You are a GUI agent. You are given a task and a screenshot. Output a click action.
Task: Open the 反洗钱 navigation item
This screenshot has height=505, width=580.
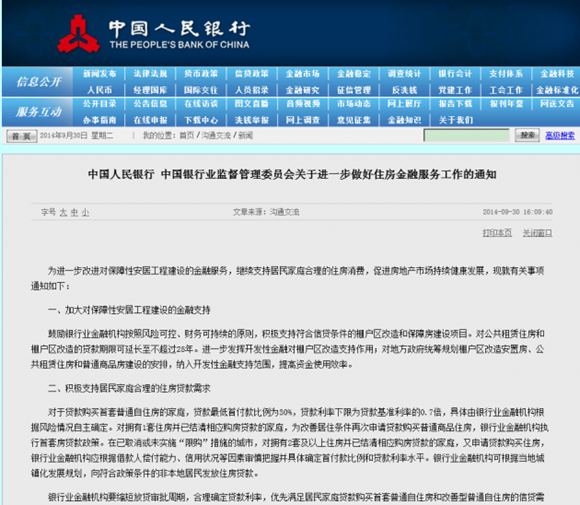click(404, 90)
